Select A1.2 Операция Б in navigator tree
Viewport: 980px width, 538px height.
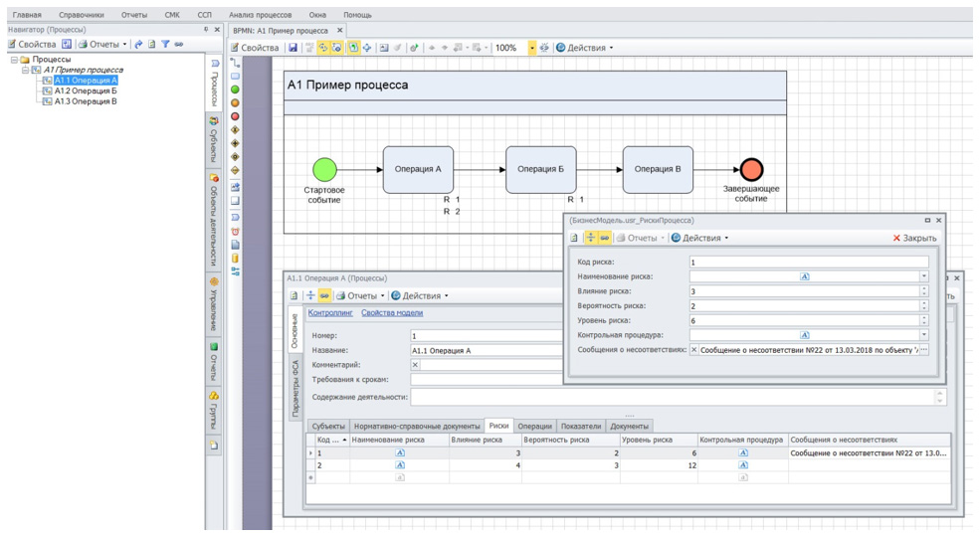(86, 90)
